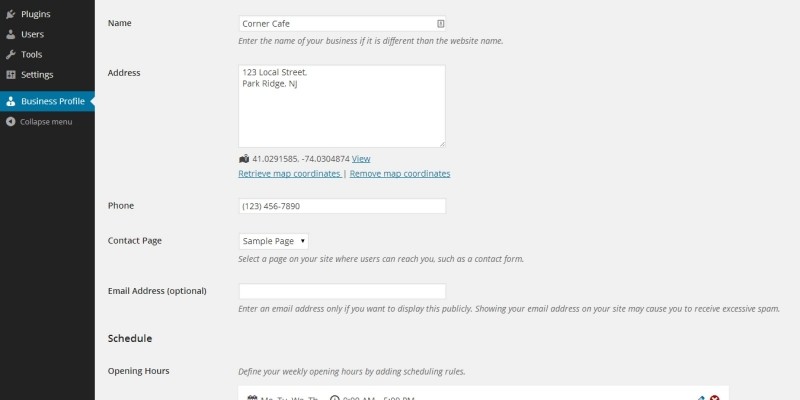Open the Contact Page dropdown showing Sample Page
Screen dimensions: 800x400
coord(274,241)
